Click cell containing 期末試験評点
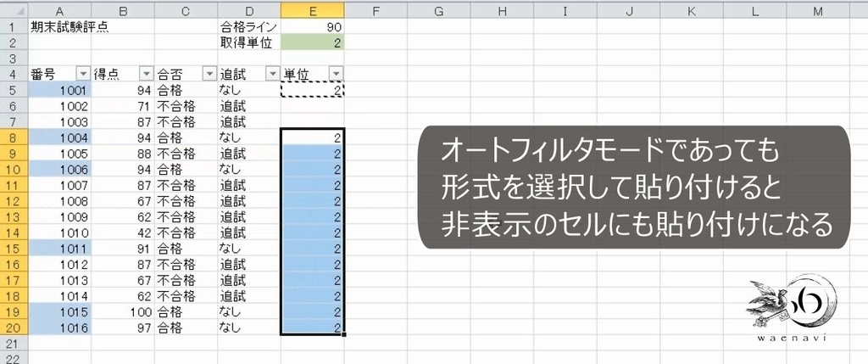Screen dimensions: 868x364 [60, 26]
